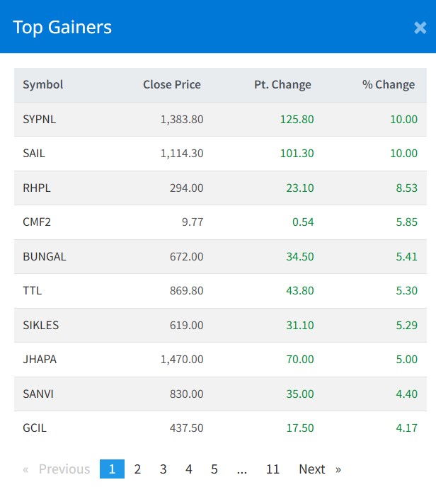Open the SAIL symbol row

pos(34,154)
